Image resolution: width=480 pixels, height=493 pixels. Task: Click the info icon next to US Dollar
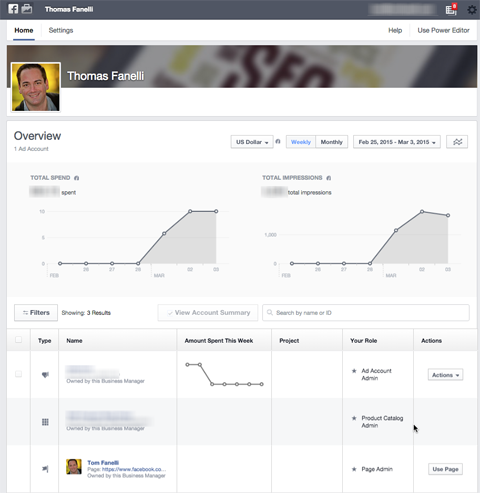[x=278, y=142]
